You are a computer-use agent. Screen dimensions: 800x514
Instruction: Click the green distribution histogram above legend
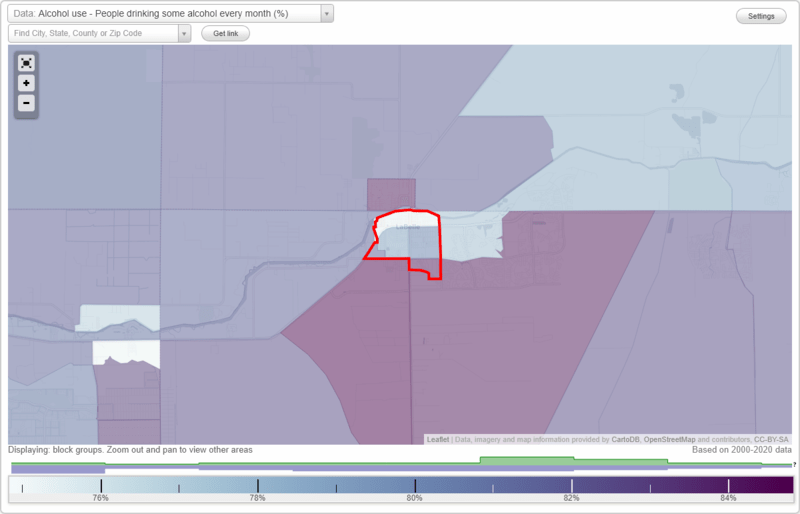tap(401, 462)
